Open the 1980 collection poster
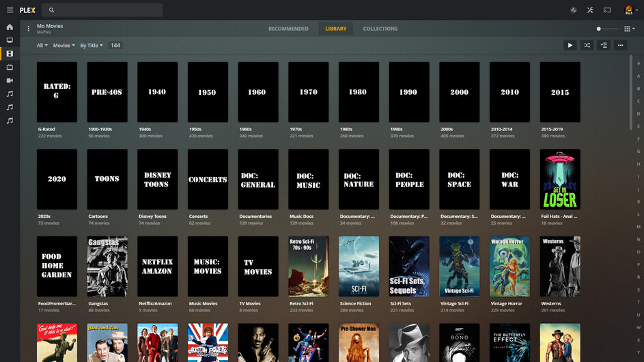This screenshot has width=644, height=362. [359, 92]
